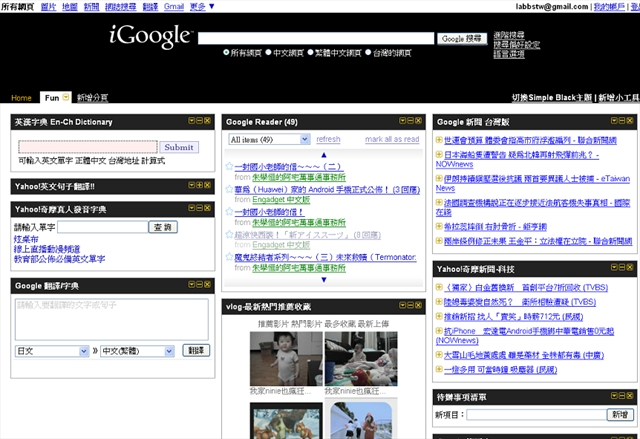Minimize the 待辦事項清單 gadget
The height and width of the screenshot is (439, 640).
click(x=622, y=396)
